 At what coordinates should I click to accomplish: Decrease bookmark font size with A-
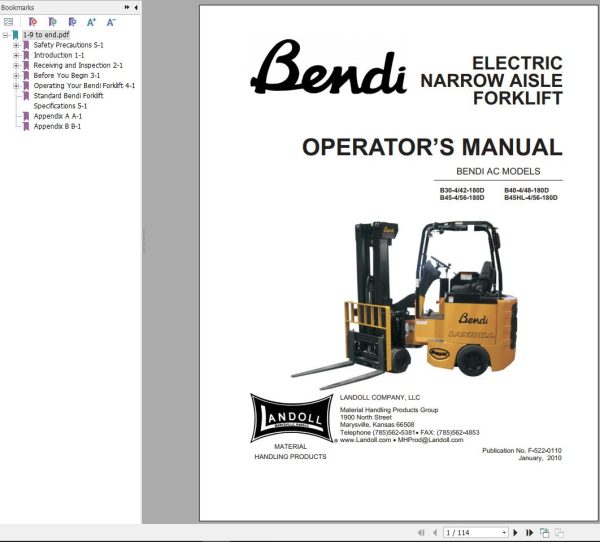111,22
